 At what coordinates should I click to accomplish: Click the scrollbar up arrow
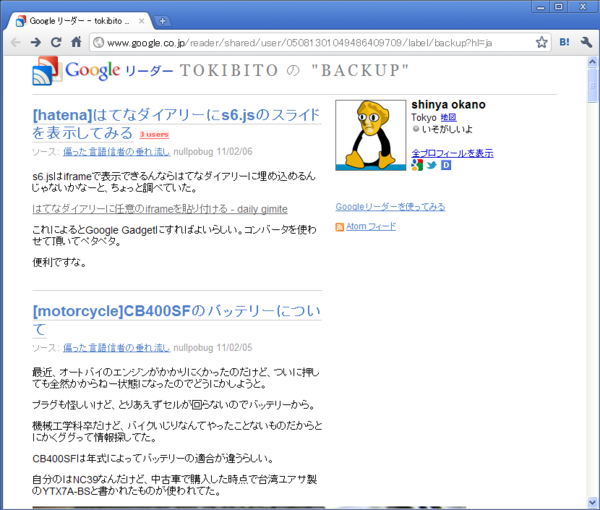592,62
